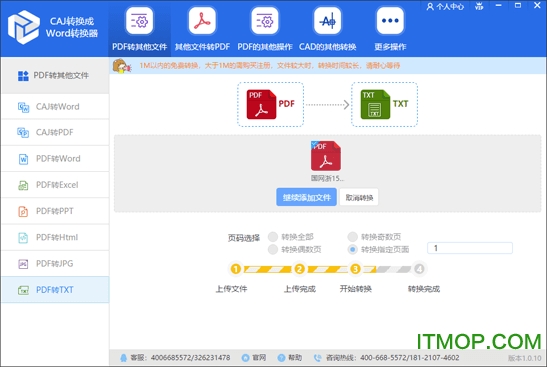This screenshot has width=547, height=367.
Task: Click the page number input field
Action: click(x=470, y=248)
